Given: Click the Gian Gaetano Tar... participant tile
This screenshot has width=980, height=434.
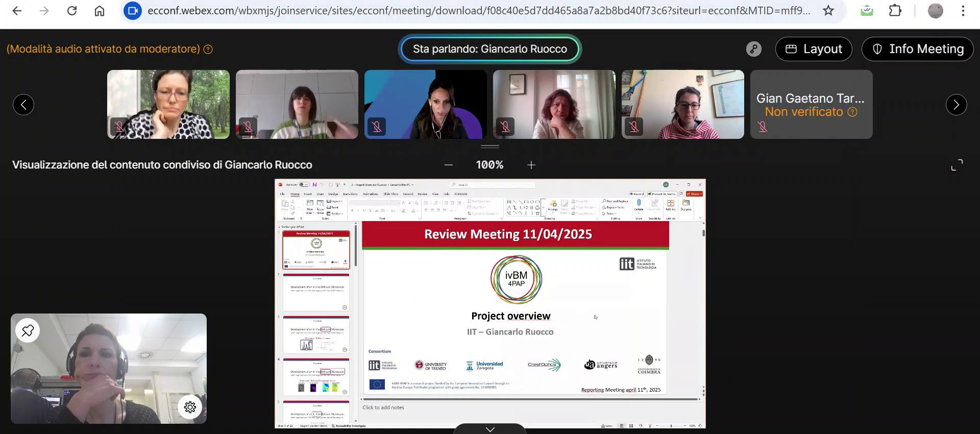Looking at the screenshot, I should coord(811,105).
